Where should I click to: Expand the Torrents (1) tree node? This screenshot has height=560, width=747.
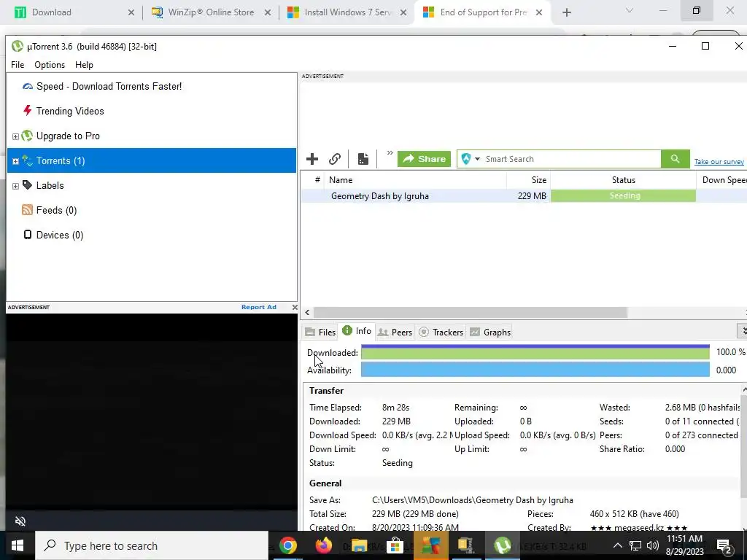[15, 161]
